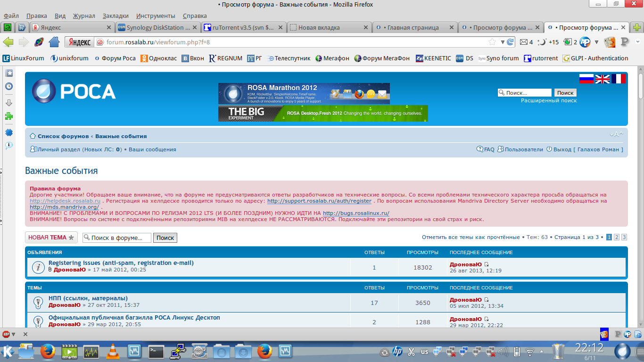The image size is (644, 362).
Task: Click the РОСА forum logo
Action: coord(74,91)
